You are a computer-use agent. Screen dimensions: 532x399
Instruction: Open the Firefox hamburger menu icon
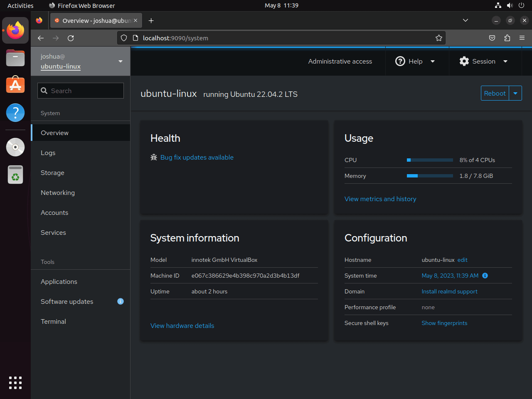[x=522, y=38]
